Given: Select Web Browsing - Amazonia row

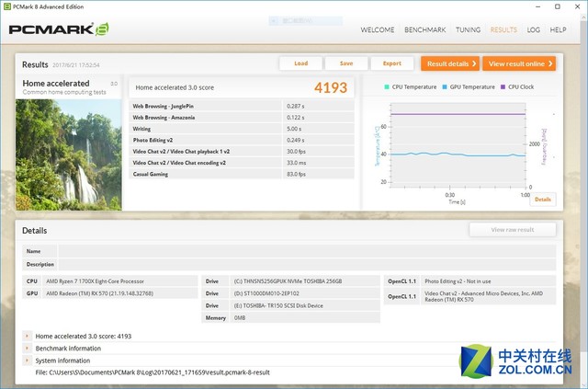Looking at the screenshot, I should [242, 118].
